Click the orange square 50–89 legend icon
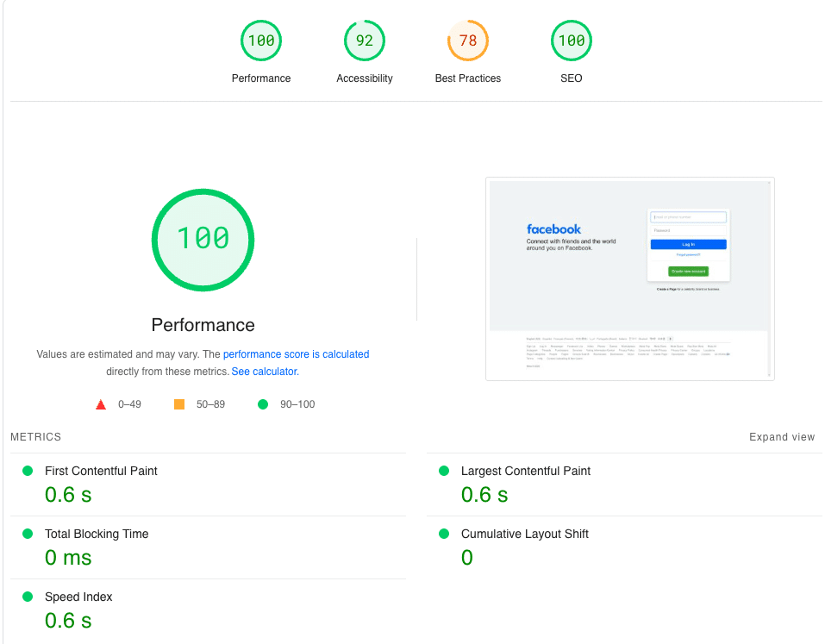Screen dimensions: 825x644 point(179,404)
